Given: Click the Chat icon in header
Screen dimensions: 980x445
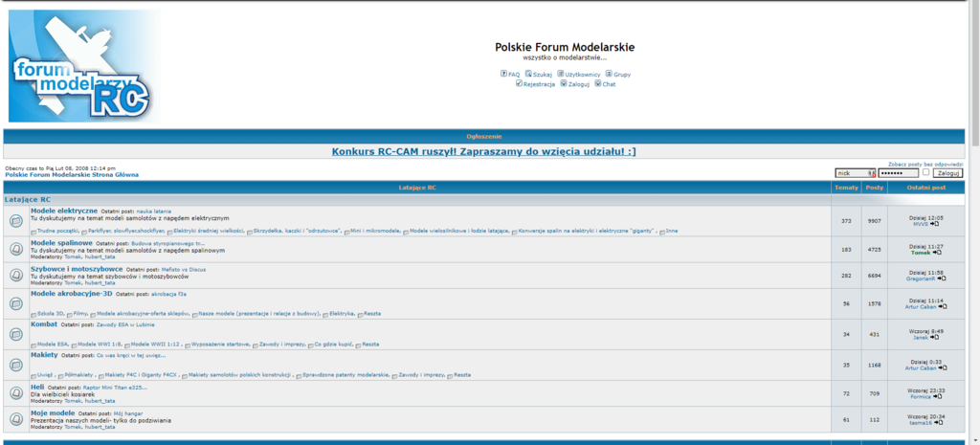Looking at the screenshot, I should 598,83.
